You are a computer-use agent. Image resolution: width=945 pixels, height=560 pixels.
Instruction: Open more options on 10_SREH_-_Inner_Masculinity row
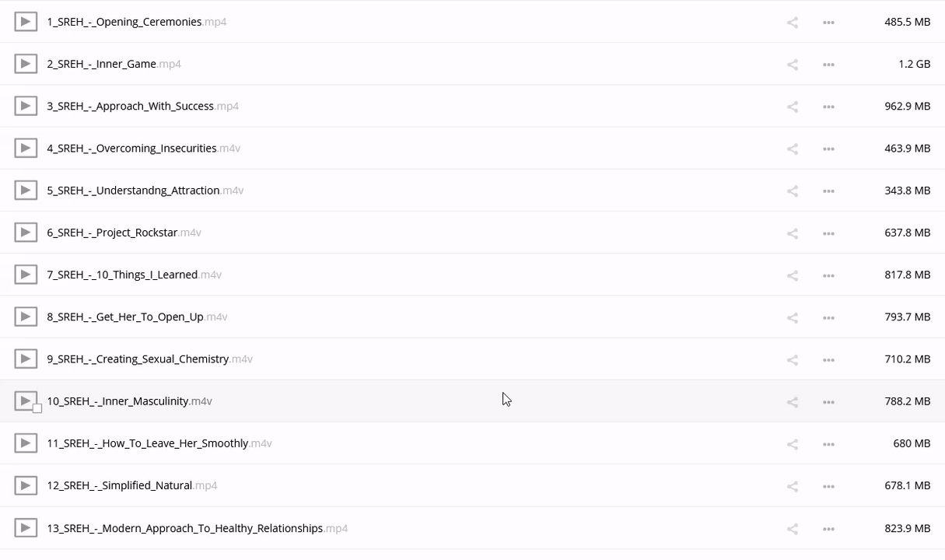tap(828, 402)
